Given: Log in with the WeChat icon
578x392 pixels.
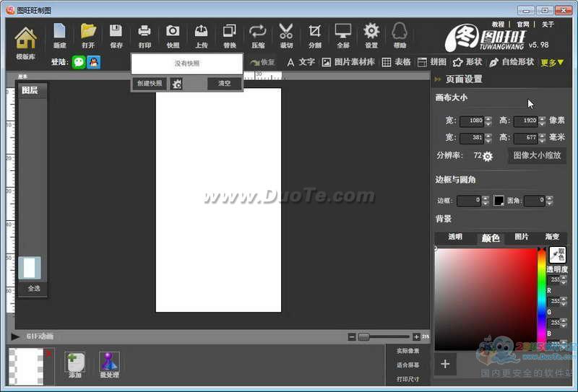Looking at the screenshot, I should point(79,62).
